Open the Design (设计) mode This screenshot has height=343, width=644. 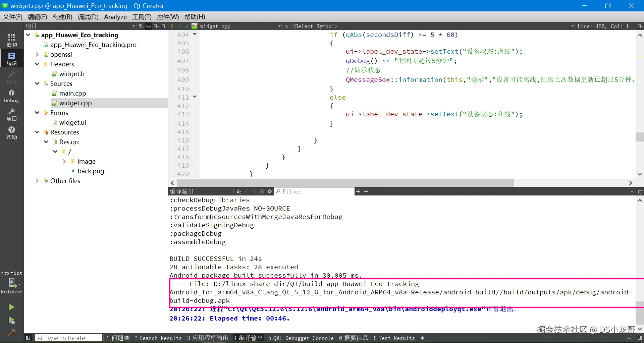coord(11,77)
